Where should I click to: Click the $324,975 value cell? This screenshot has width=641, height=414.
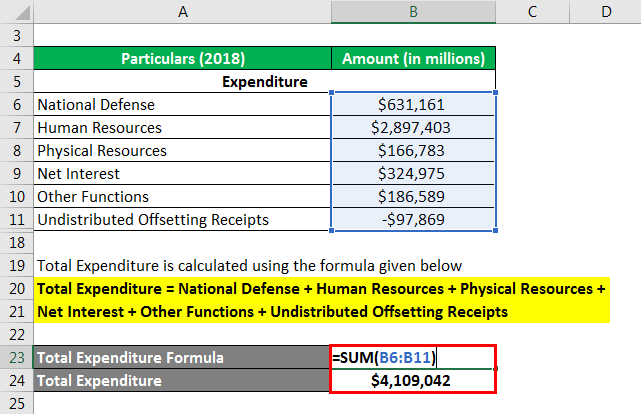413,174
